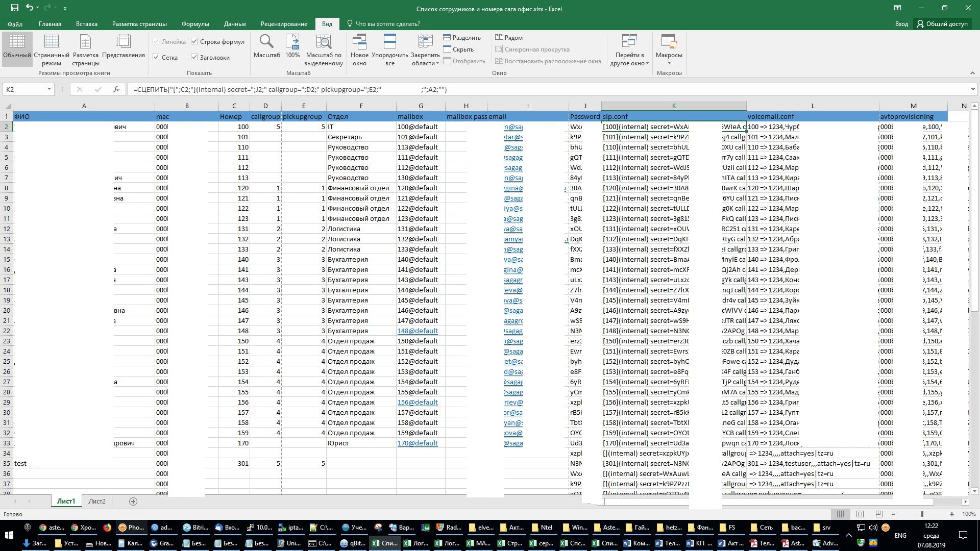
Task: Open the Formulas (Формулы) ribbon tab
Action: 195,24
